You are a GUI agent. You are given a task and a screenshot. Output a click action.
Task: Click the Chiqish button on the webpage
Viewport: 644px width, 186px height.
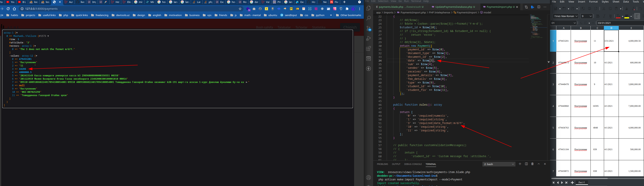click(350, 27)
